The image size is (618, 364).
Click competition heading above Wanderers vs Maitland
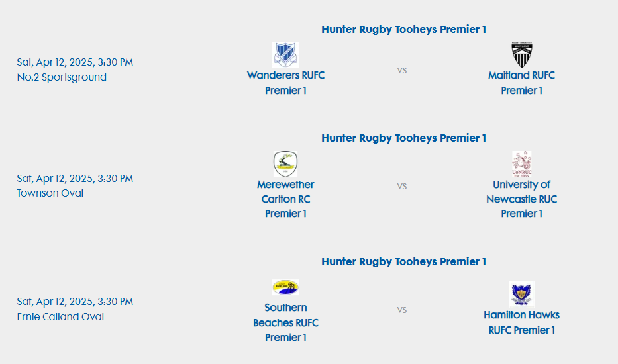403,30
